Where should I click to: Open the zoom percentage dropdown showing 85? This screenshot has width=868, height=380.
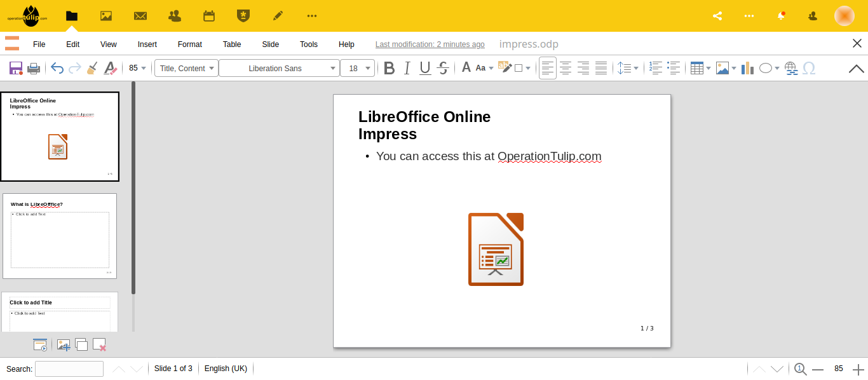[137, 68]
